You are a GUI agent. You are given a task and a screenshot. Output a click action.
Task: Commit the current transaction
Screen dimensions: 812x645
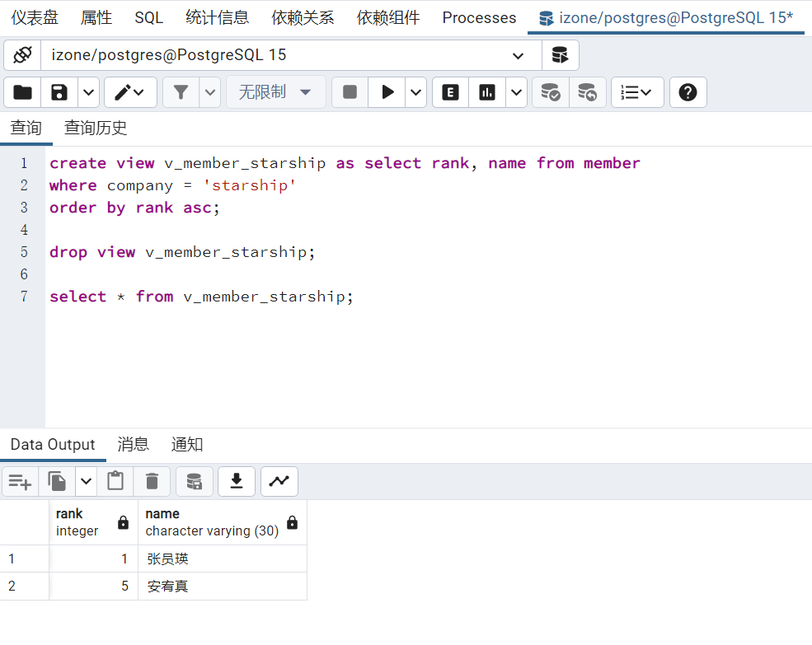[550, 92]
